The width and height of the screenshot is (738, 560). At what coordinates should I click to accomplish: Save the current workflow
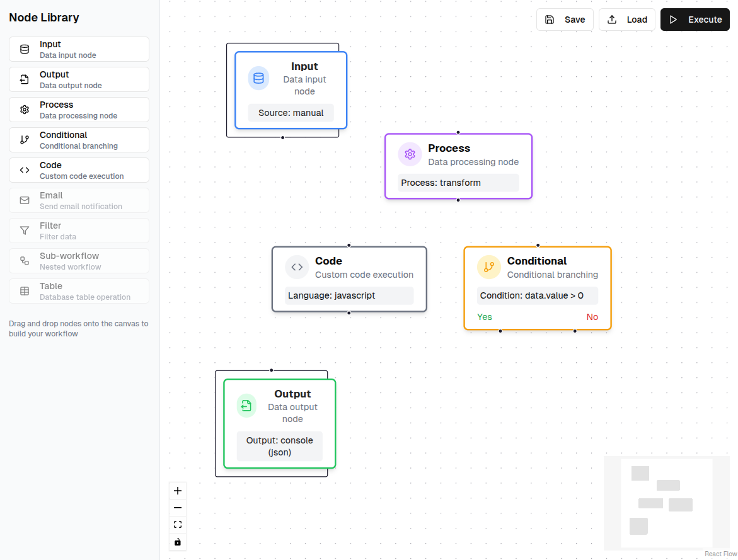[565, 20]
